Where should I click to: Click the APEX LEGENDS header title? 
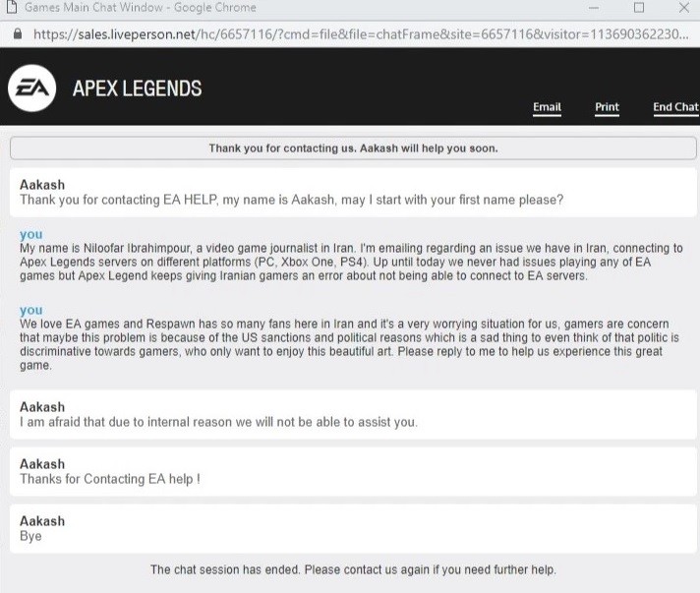[137, 89]
